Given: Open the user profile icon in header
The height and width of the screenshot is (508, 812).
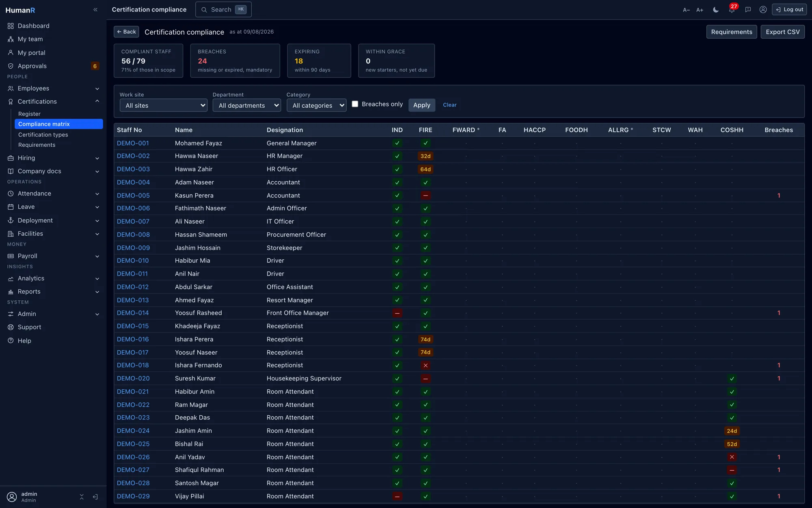Looking at the screenshot, I should click(763, 10).
